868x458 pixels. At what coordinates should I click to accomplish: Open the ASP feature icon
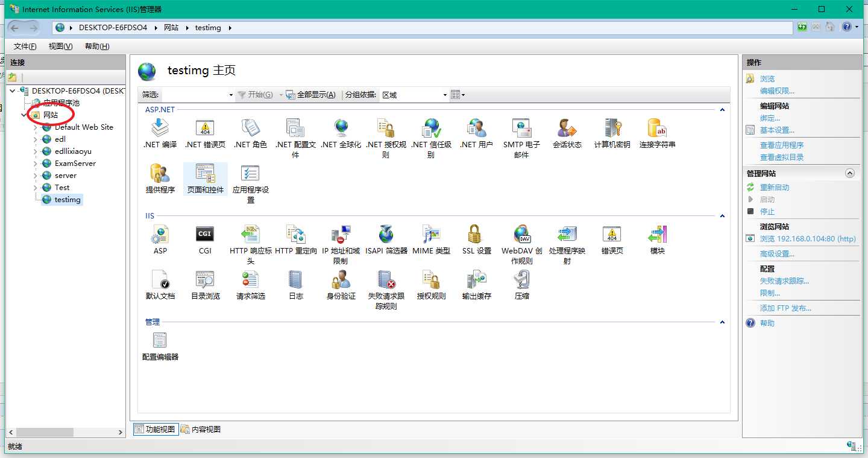[160, 240]
